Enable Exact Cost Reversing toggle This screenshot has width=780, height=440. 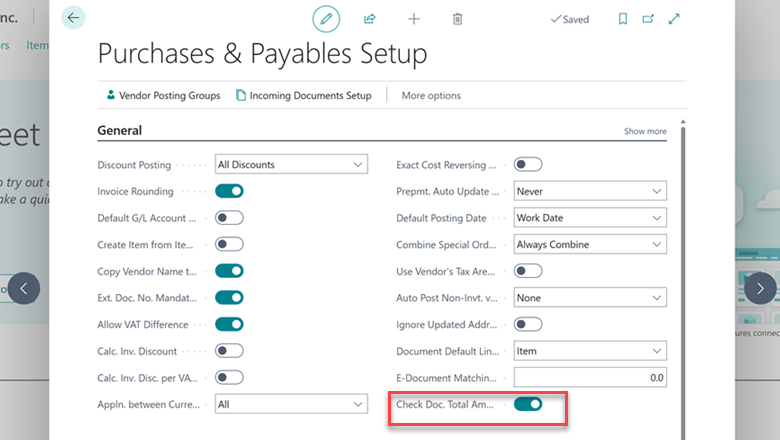(x=528, y=164)
